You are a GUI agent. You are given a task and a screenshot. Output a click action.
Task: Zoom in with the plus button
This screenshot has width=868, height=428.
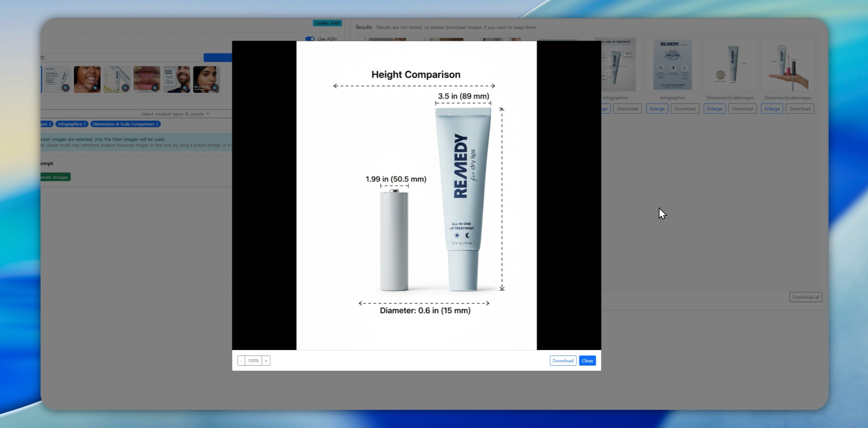266,361
